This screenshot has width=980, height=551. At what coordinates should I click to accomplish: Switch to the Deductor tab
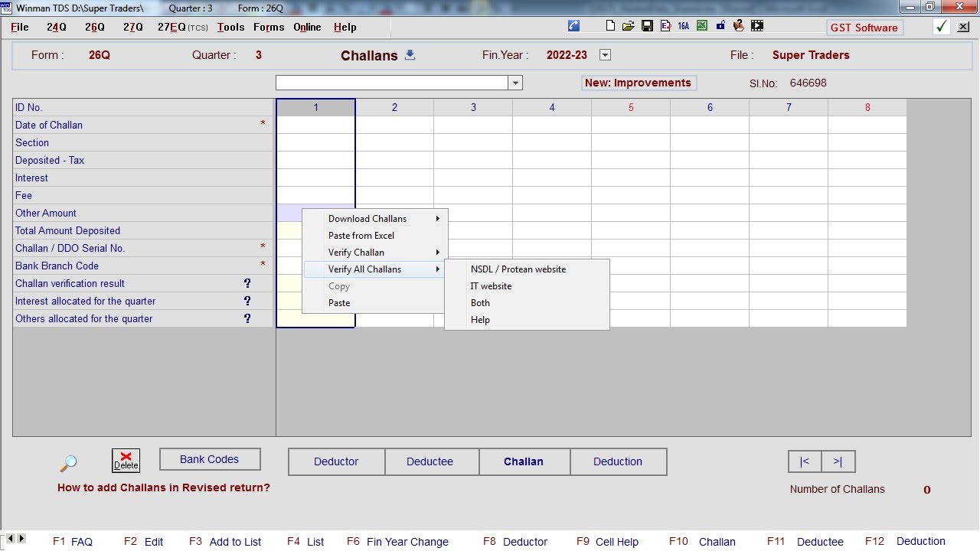pyautogui.click(x=336, y=461)
